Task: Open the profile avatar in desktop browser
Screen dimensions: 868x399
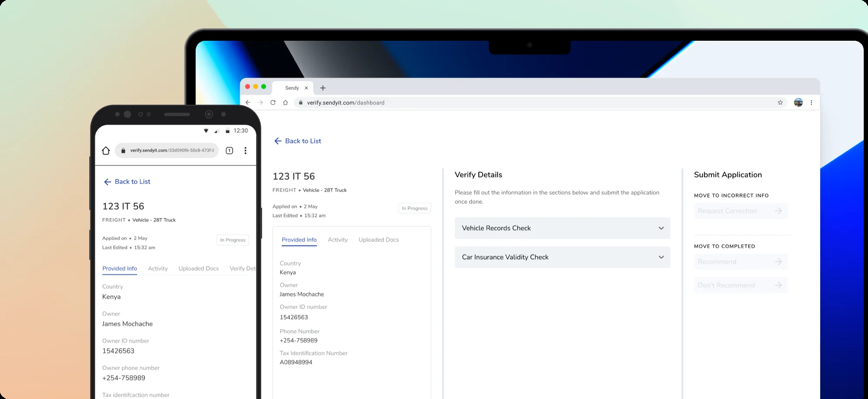Action: 798,102
